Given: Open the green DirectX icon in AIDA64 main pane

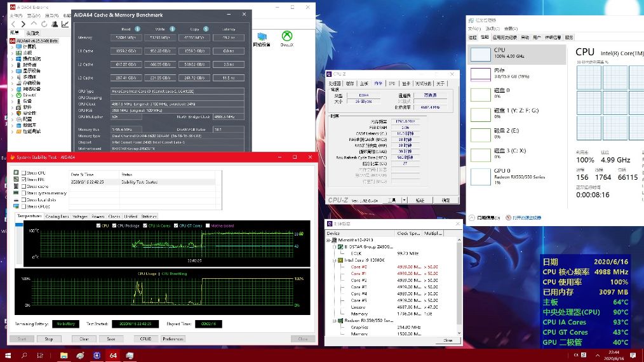Looking at the screenshot, I should tap(287, 39).
